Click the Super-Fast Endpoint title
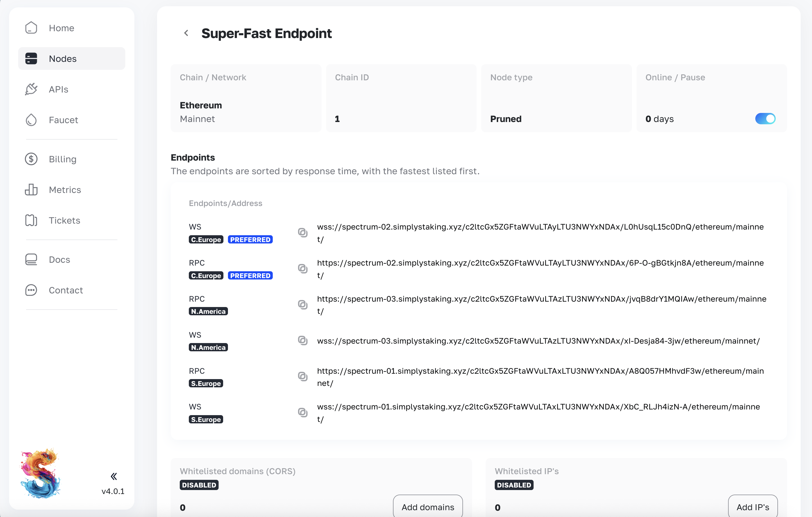The height and width of the screenshot is (517, 812). point(267,33)
